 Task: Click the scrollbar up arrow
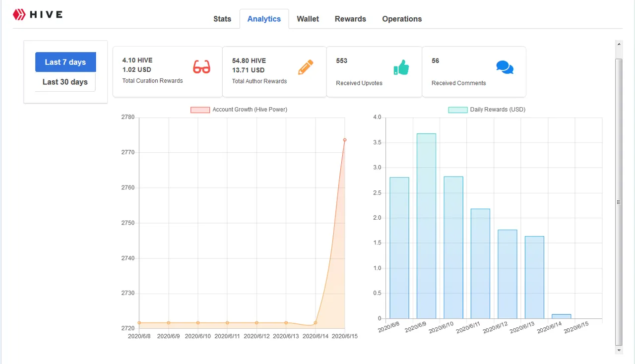(619, 44)
